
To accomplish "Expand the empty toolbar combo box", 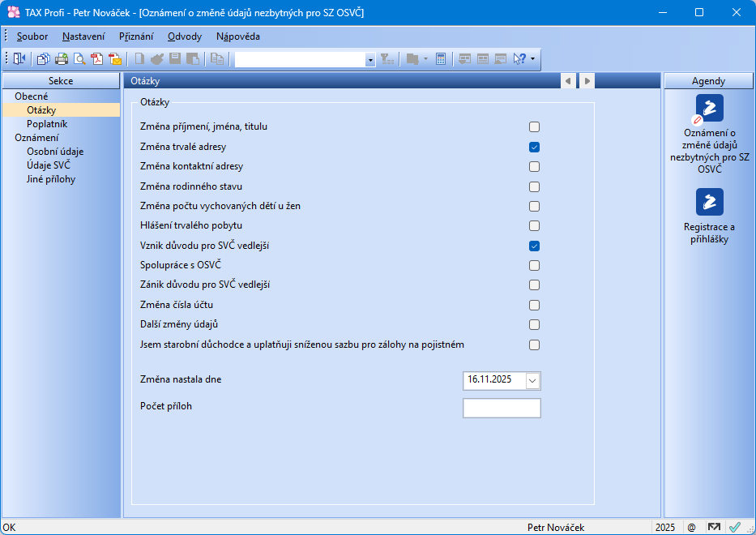I will [x=370, y=59].
